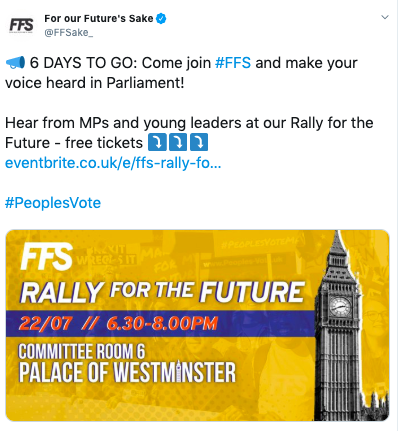Open the eventbrite.co.uk tickets link
This screenshot has height=431, width=398.
tap(113, 163)
